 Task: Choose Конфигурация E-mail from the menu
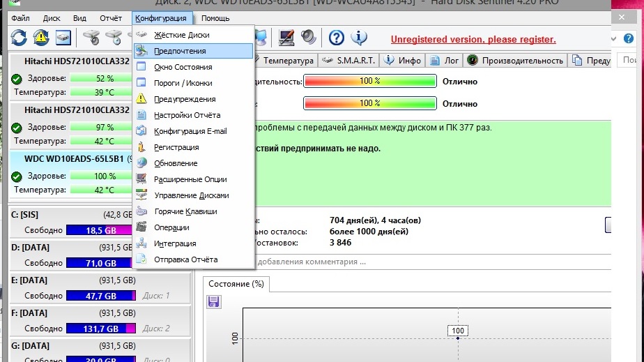[x=193, y=131]
